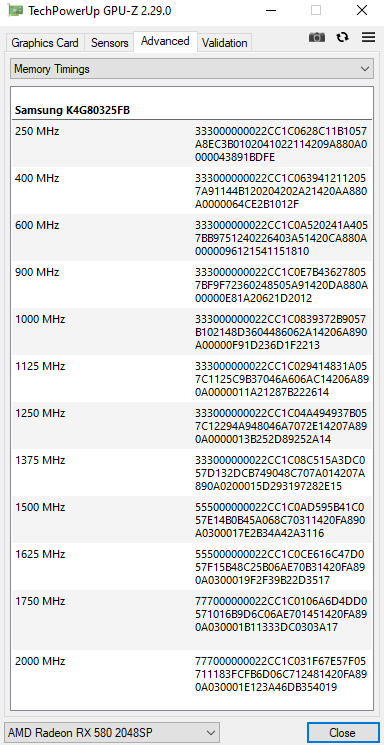
Task: Go to the Validation tab
Action: click(x=224, y=43)
